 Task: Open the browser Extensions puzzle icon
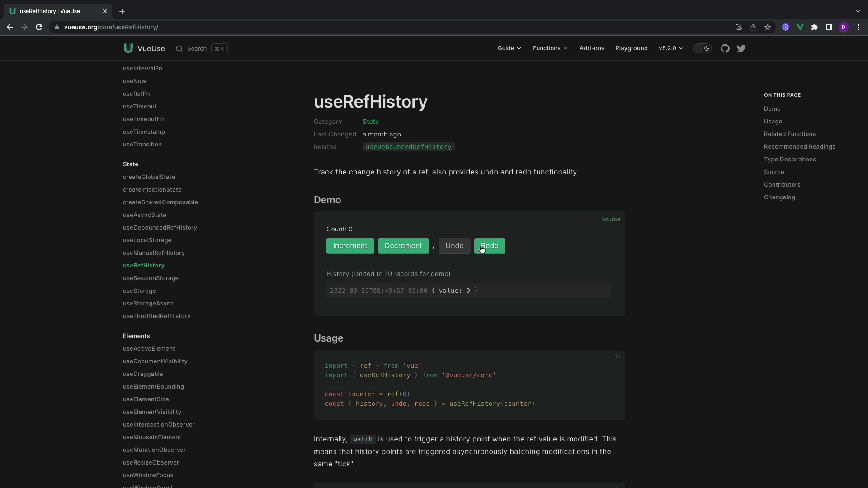815,27
